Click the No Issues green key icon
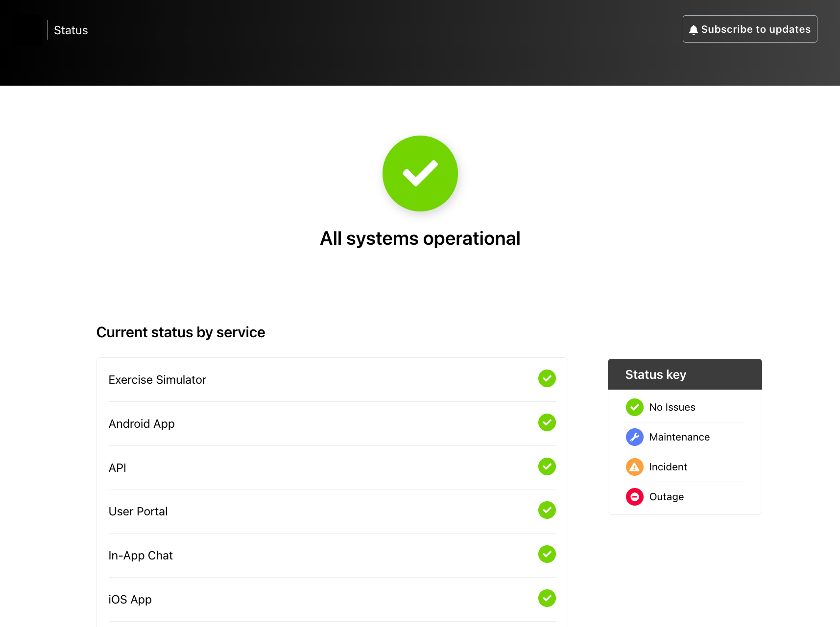Image resolution: width=840 pixels, height=627 pixels. [x=635, y=407]
